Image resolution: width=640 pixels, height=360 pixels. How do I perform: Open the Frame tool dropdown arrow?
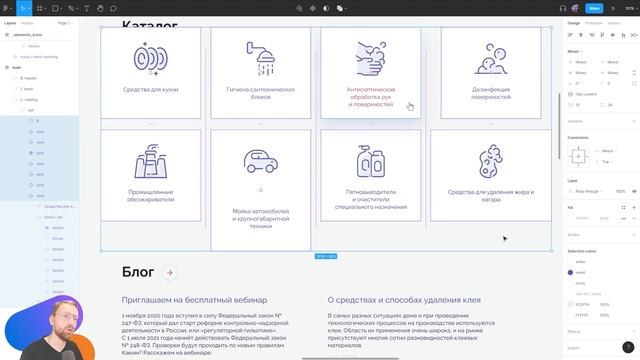coord(45,9)
